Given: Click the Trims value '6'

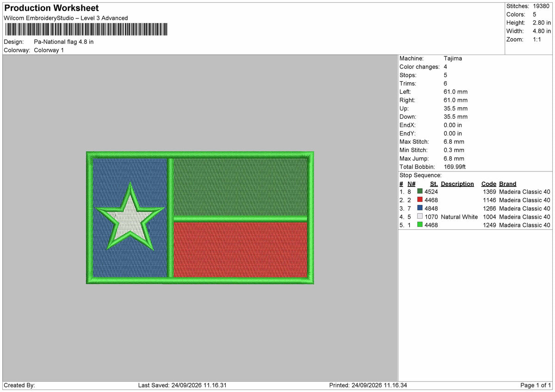Looking at the screenshot, I should pyautogui.click(x=445, y=83).
